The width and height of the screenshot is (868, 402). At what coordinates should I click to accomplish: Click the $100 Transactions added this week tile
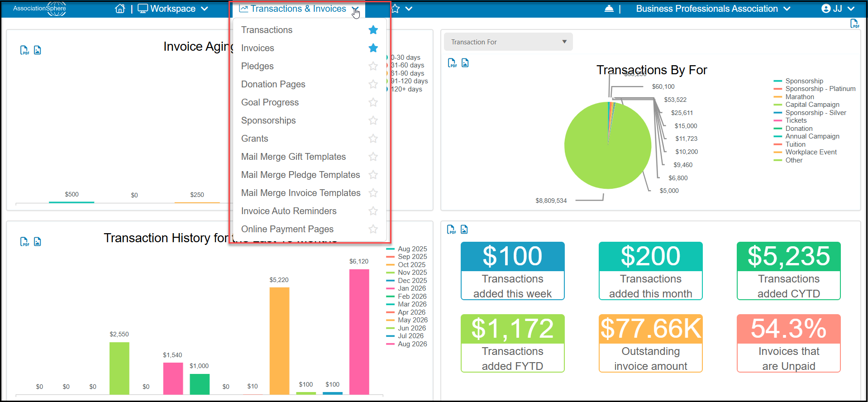tap(512, 271)
